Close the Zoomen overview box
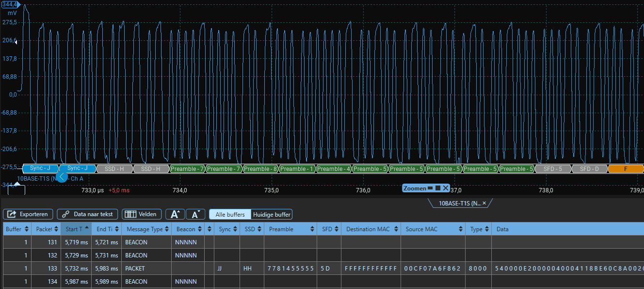Screen dimensions: 644x289 click(x=446, y=188)
